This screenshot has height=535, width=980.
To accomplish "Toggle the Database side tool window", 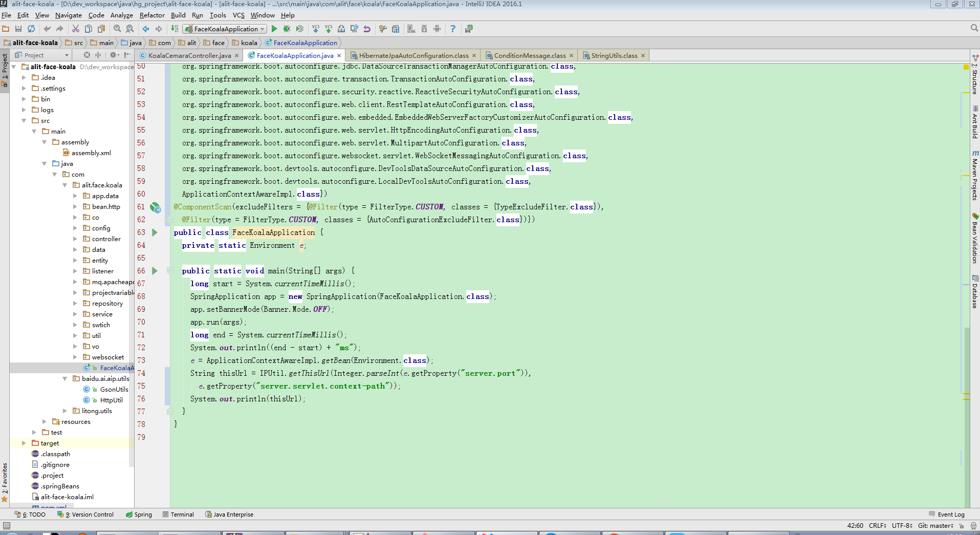I will coord(975,292).
